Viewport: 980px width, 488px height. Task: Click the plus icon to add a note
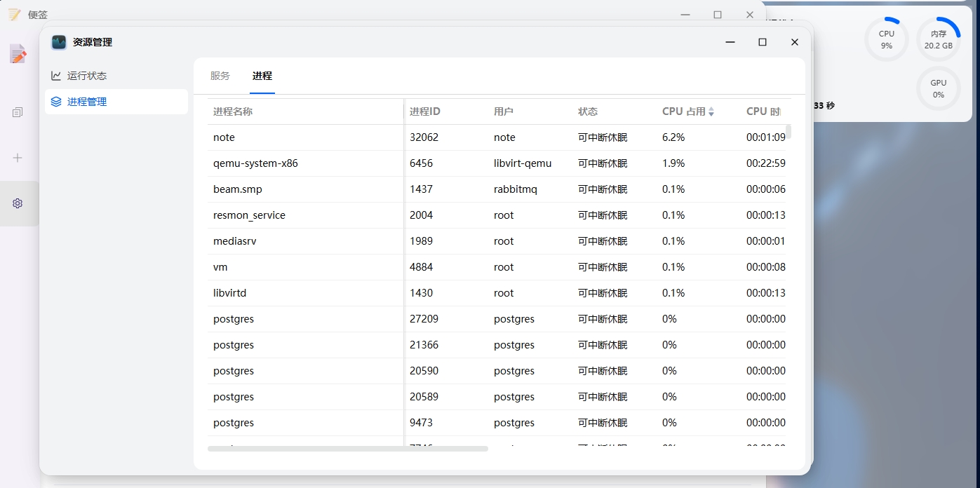(18, 158)
